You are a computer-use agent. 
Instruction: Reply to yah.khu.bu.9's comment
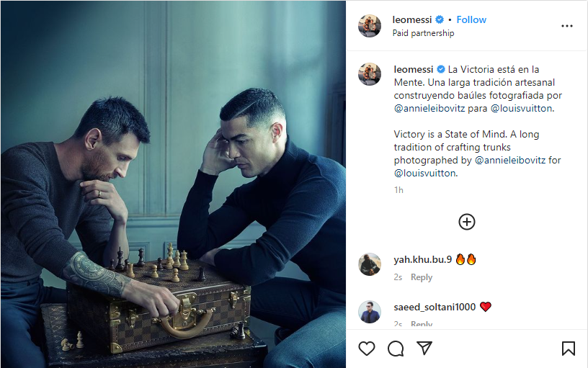(x=422, y=277)
